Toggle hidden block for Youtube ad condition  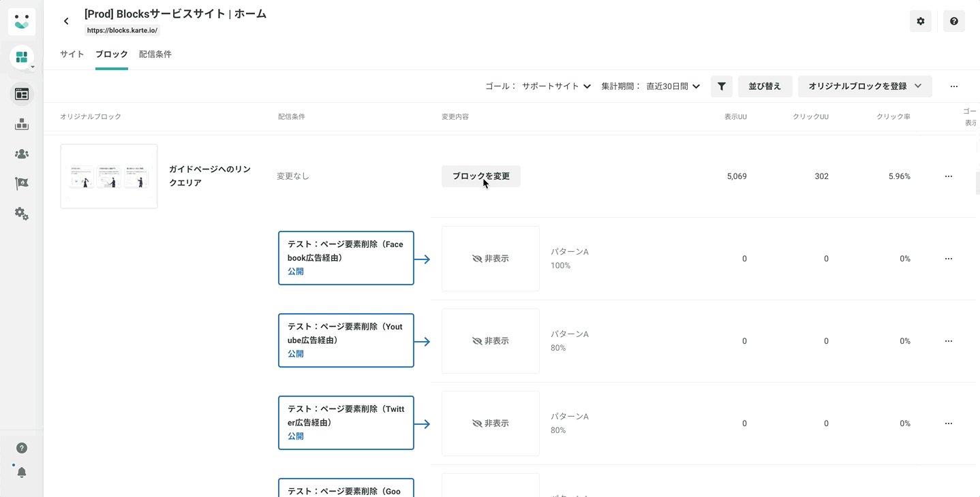click(490, 341)
